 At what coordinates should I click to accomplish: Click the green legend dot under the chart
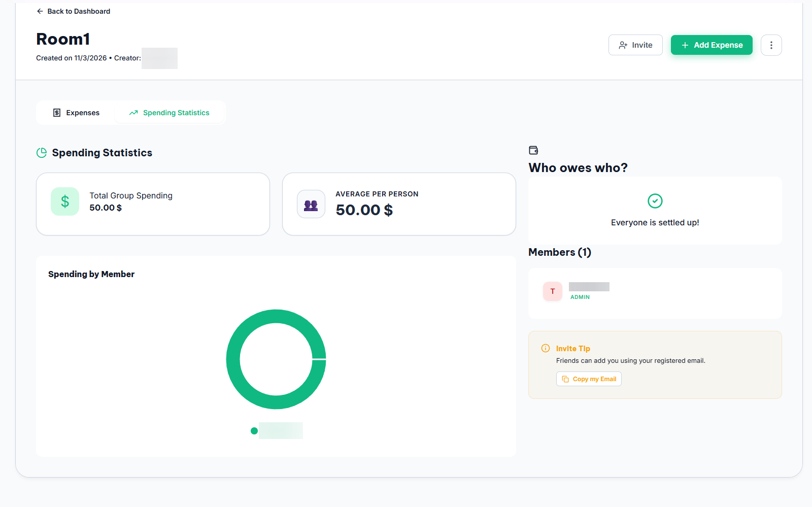coord(254,431)
